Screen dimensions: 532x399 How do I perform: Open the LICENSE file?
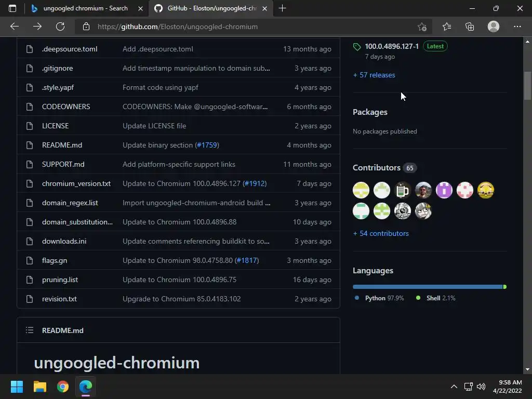pyautogui.click(x=55, y=126)
